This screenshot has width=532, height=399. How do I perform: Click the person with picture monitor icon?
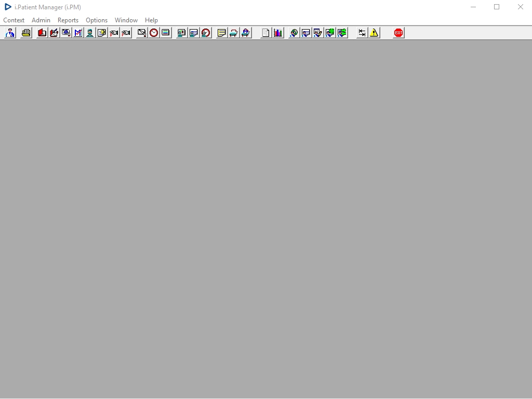182,33
